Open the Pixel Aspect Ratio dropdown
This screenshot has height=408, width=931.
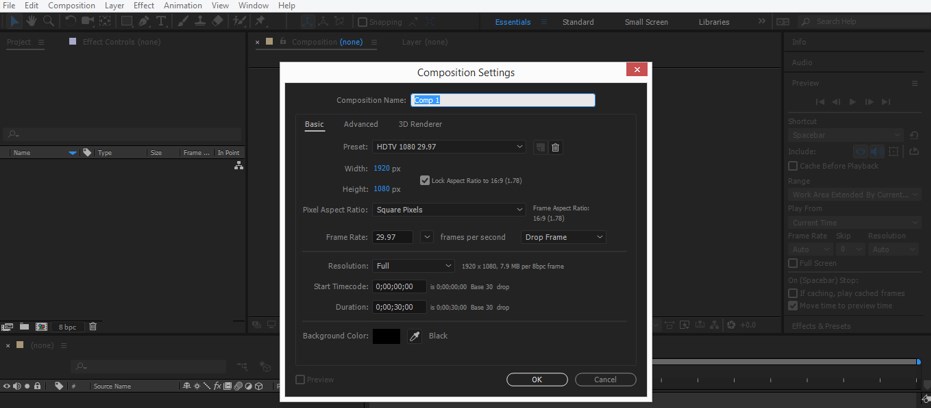pyautogui.click(x=449, y=210)
